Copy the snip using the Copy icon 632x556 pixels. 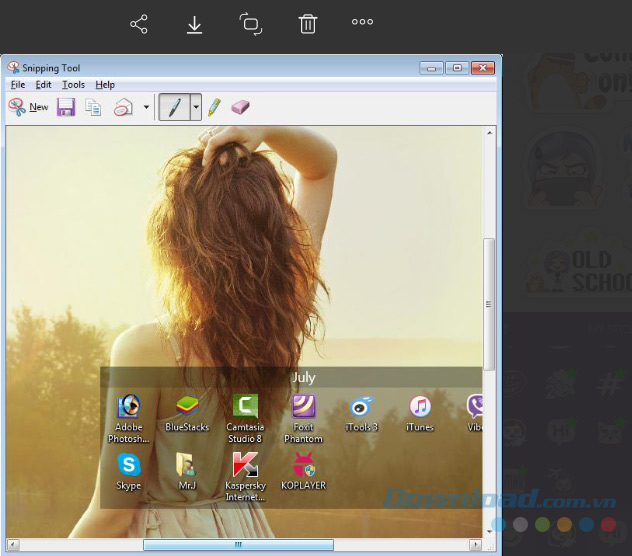click(x=94, y=107)
